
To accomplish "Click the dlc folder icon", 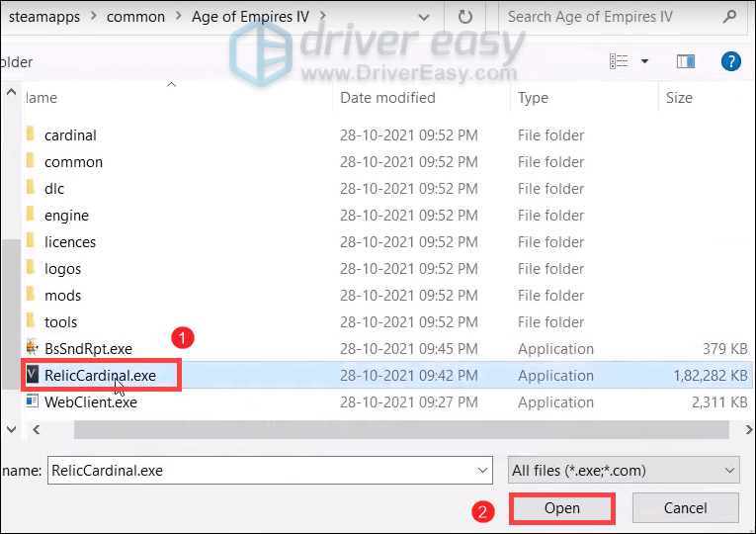I will pos(31,187).
